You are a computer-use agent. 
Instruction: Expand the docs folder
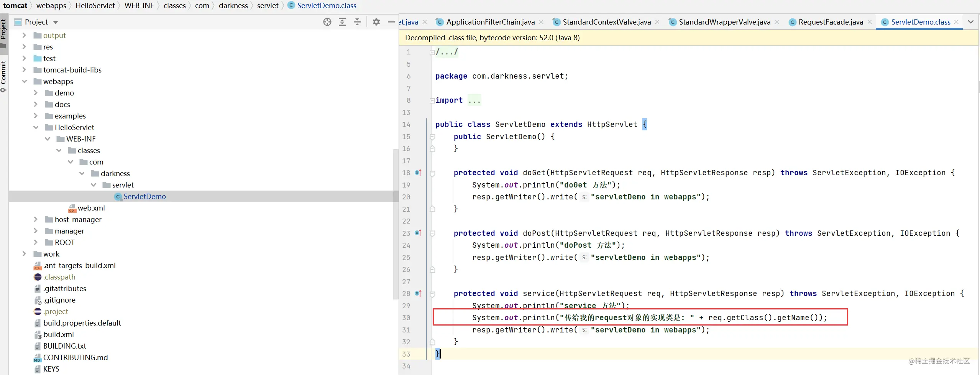[36, 104]
